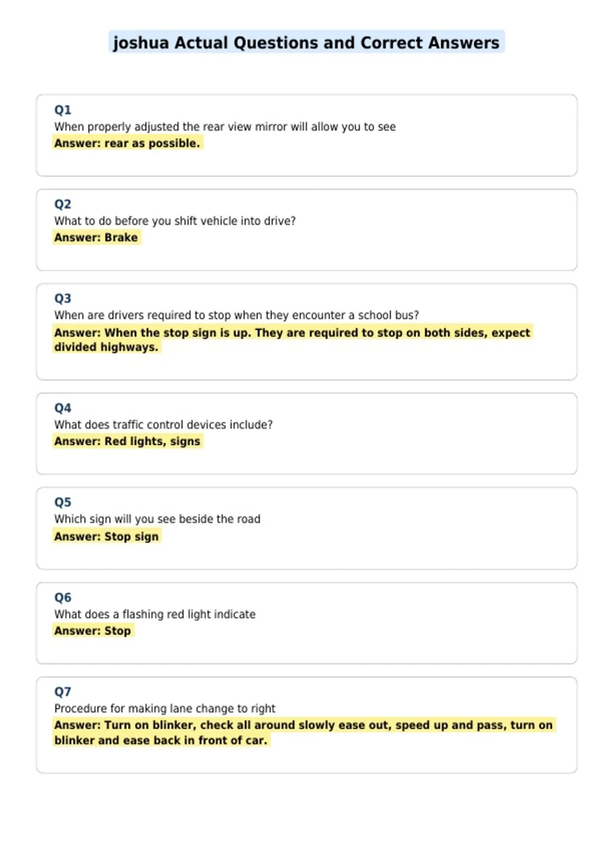Click the school bus question text
The height and width of the screenshot is (868, 613).
pyautogui.click(x=237, y=315)
